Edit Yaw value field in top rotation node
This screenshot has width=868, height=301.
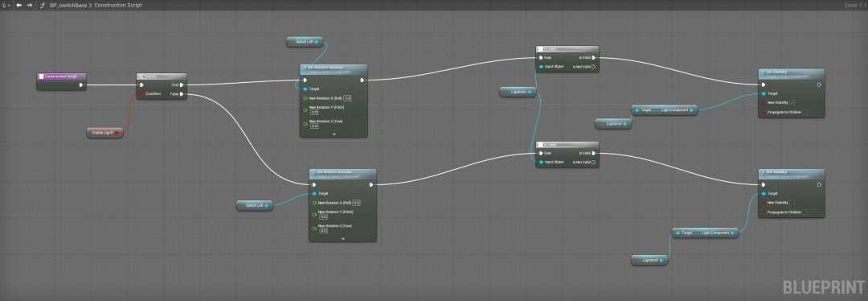tap(314, 126)
